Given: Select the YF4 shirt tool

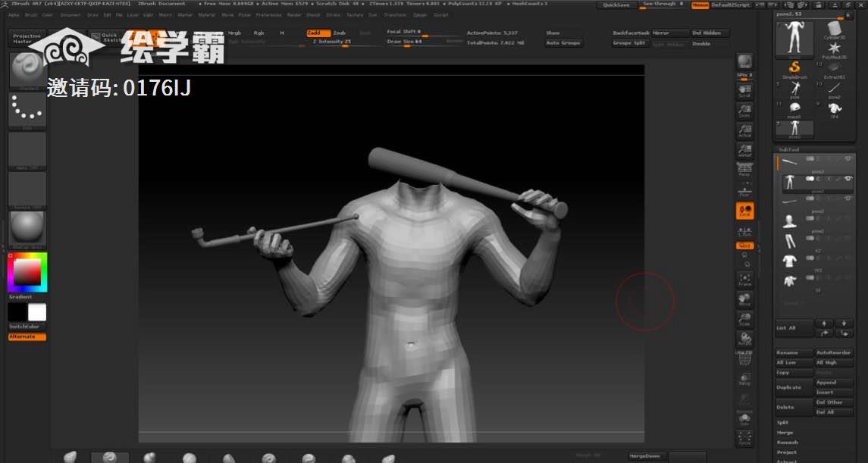Looking at the screenshot, I should 834,110.
